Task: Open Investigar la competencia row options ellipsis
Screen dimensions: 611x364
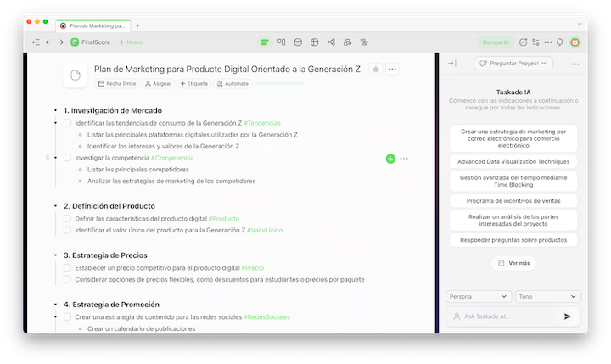Action: click(x=404, y=159)
